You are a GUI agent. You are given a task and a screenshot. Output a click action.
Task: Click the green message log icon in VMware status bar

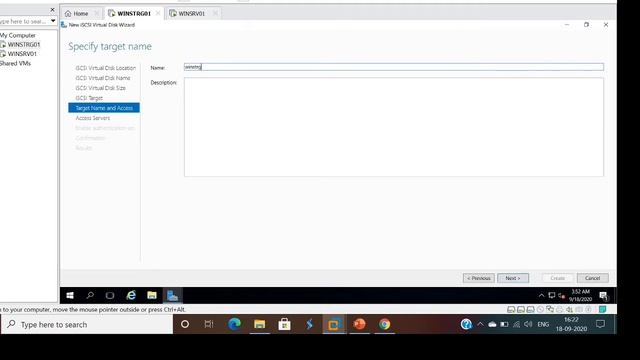[602, 309]
